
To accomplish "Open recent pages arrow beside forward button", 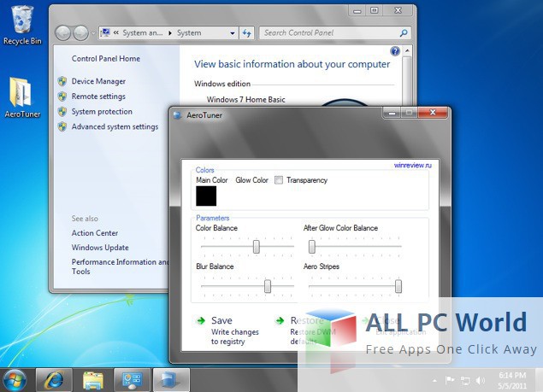I will click(93, 33).
